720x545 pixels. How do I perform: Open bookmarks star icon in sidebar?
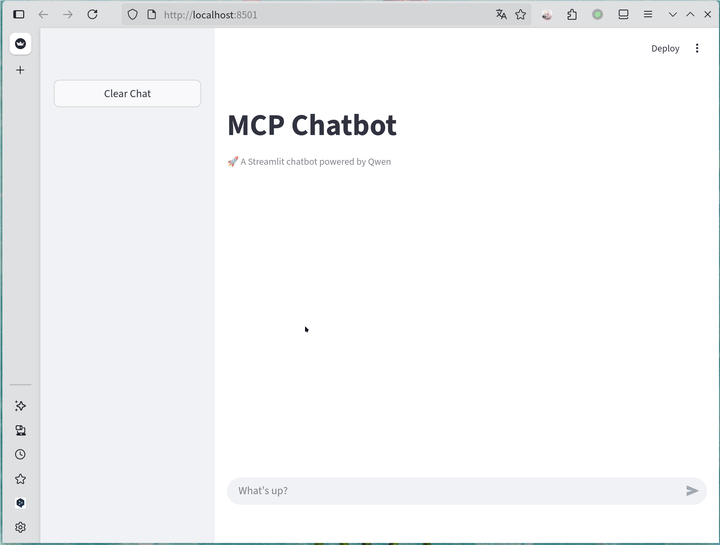(x=20, y=479)
